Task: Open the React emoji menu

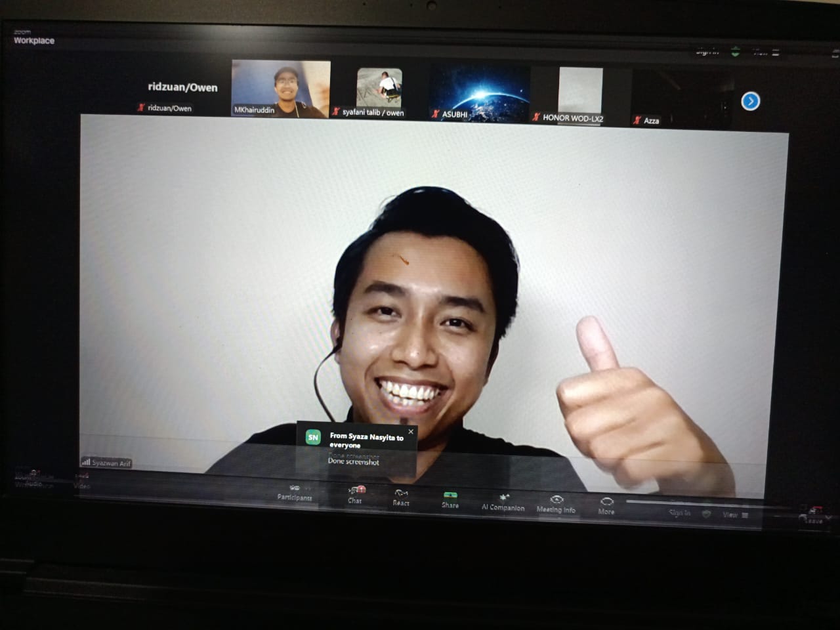Action: [x=401, y=496]
